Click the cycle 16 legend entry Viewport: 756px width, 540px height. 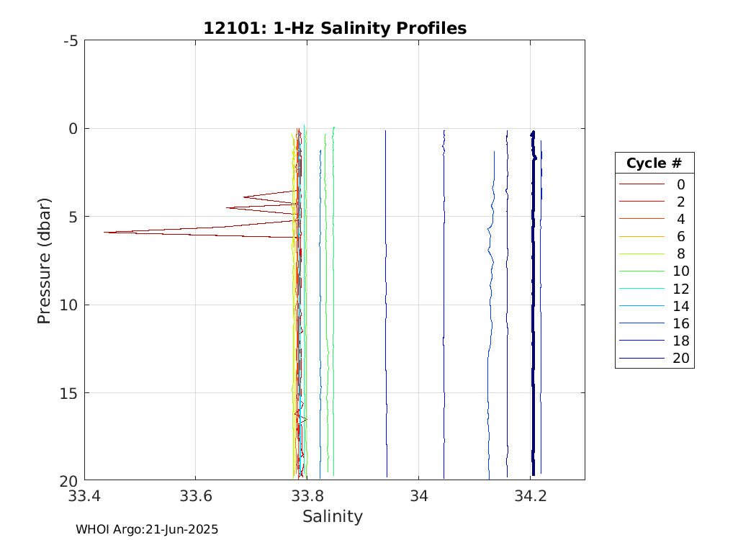point(654,323)
